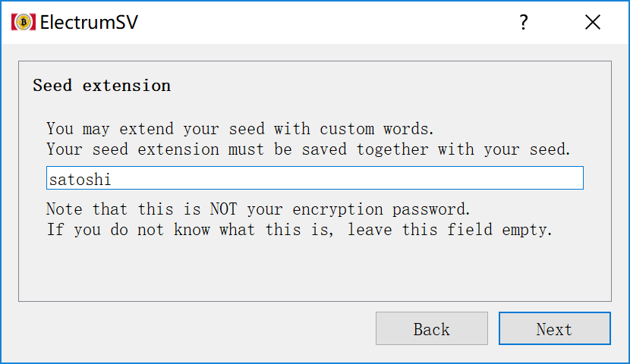The width and height of the screenshot is (630, 364).
Task: Click the word 'Seed' in the heading
Action: pyautogui.click(x=52, y=86)
